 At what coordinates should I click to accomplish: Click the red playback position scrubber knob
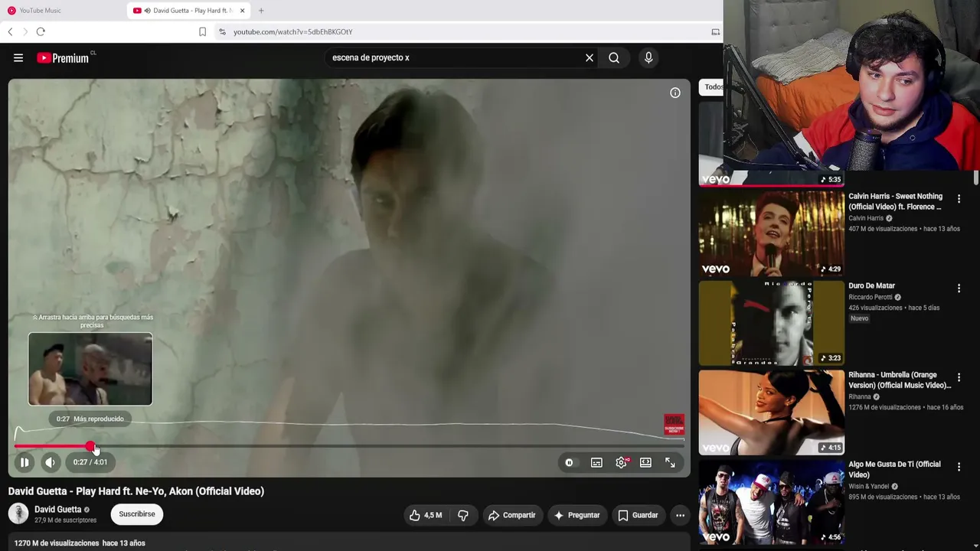[x=90, y=446]
